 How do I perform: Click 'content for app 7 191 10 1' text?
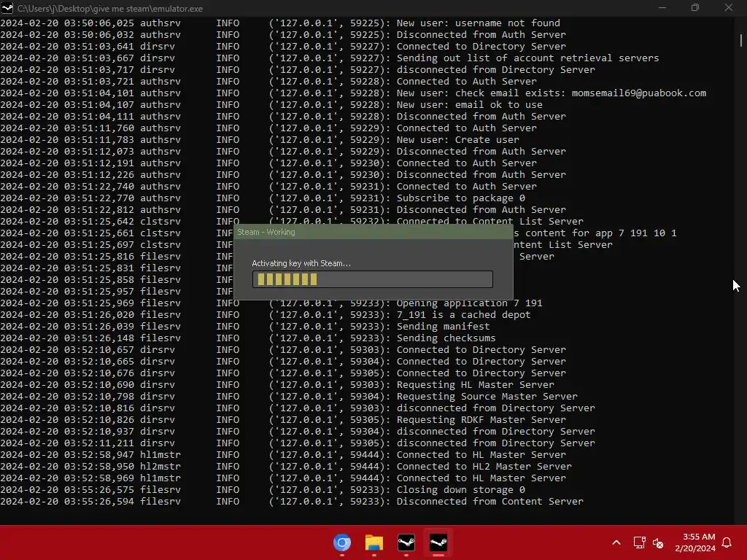[x=601, y=233]
